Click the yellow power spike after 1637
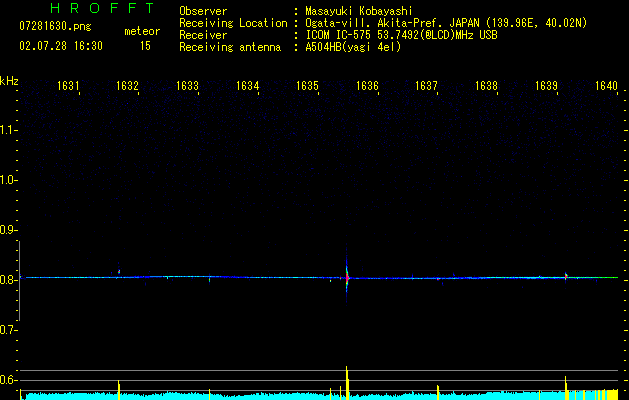This screenshot has height=400, width=629. coord(438,392)
